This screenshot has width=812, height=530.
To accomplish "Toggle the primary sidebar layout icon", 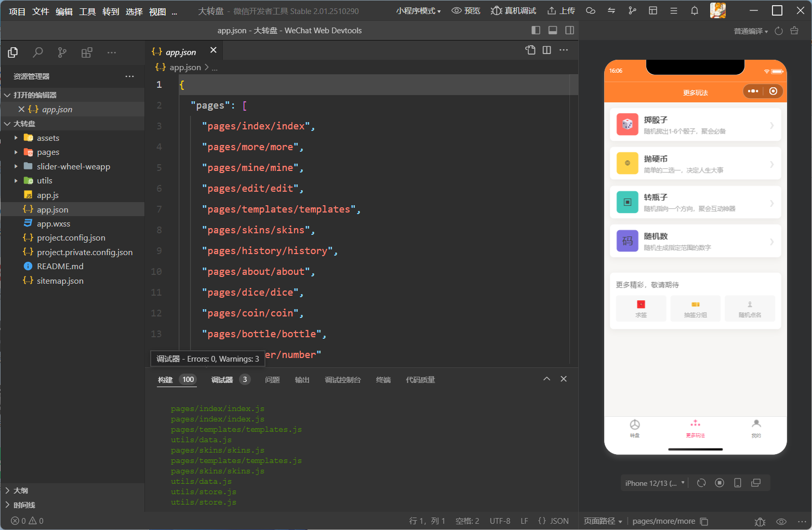I will 536,30.
